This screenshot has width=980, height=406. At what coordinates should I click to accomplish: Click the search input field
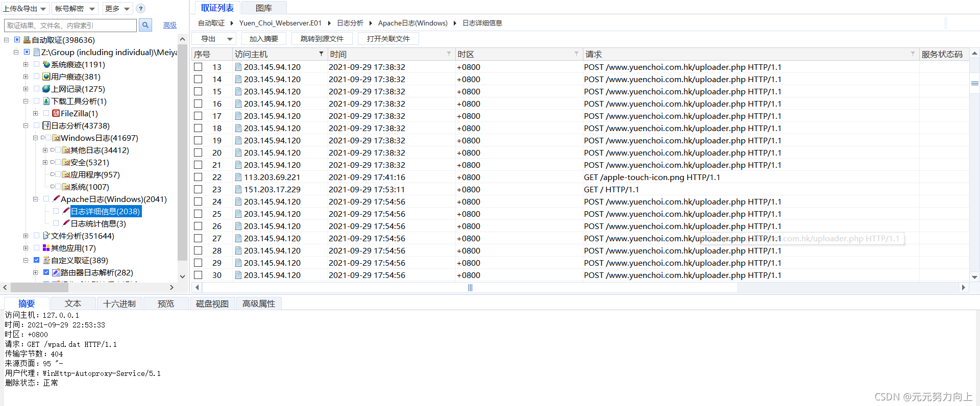coord(70,26)
